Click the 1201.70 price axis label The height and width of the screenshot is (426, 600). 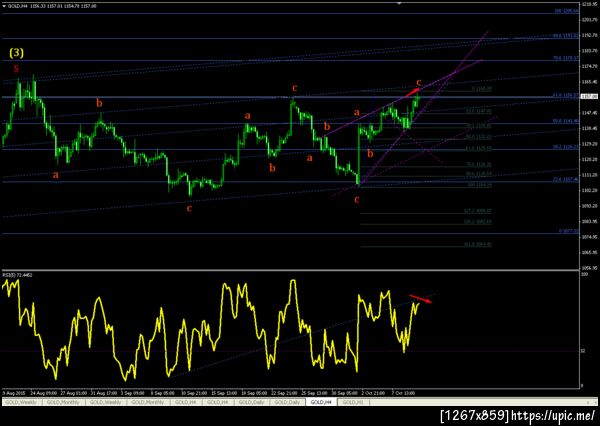pyautogui.click(x=589, y=20)
